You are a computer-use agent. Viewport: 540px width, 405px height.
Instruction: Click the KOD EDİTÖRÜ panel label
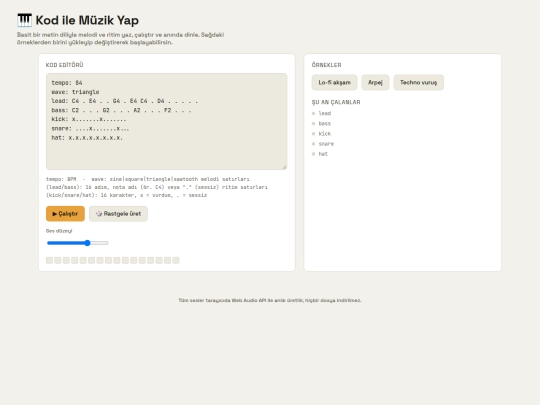pos(64,65)
